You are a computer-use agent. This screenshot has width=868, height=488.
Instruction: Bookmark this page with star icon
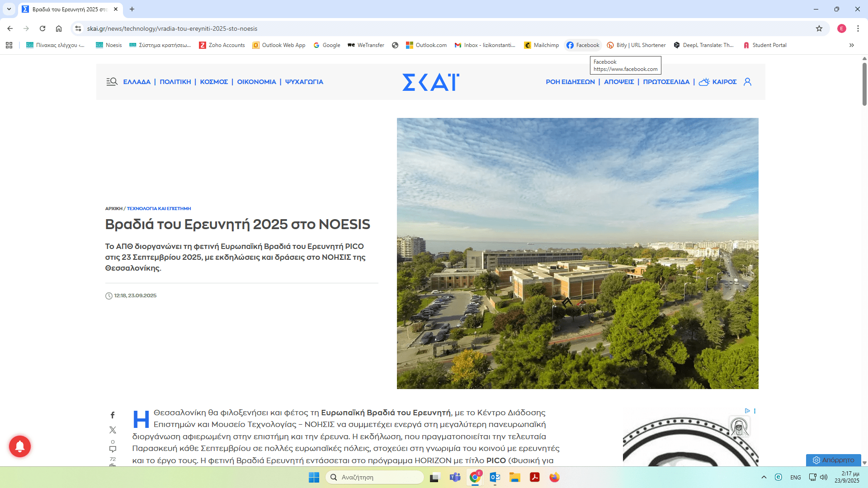pyautogui.click(x=819, y=28)
